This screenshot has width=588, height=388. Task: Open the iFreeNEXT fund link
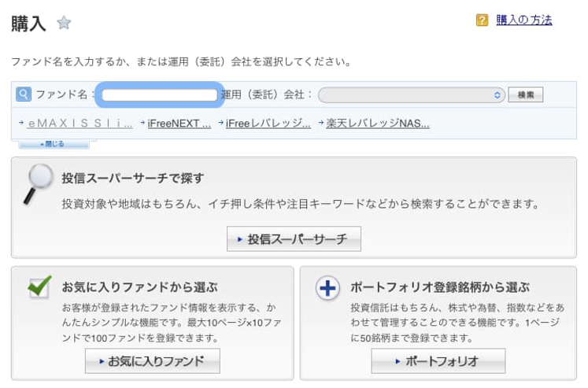pyautogui.click(x=179, y=124)
